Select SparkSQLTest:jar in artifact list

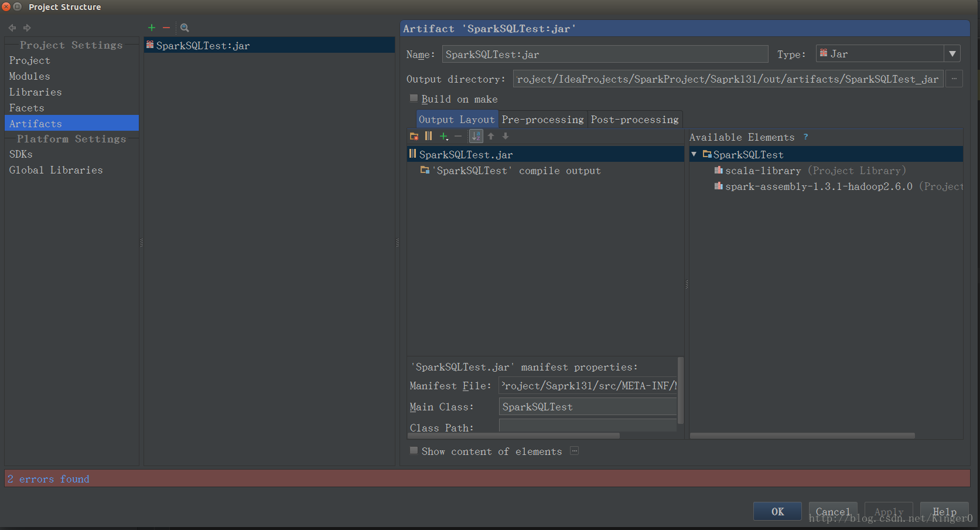click(x=269, y=45)
